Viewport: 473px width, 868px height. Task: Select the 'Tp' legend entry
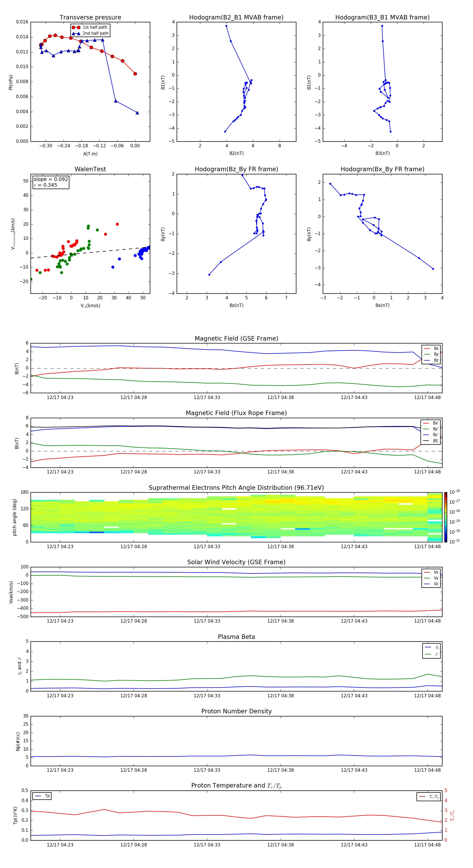pyautogui.click(x=42, y=796)
